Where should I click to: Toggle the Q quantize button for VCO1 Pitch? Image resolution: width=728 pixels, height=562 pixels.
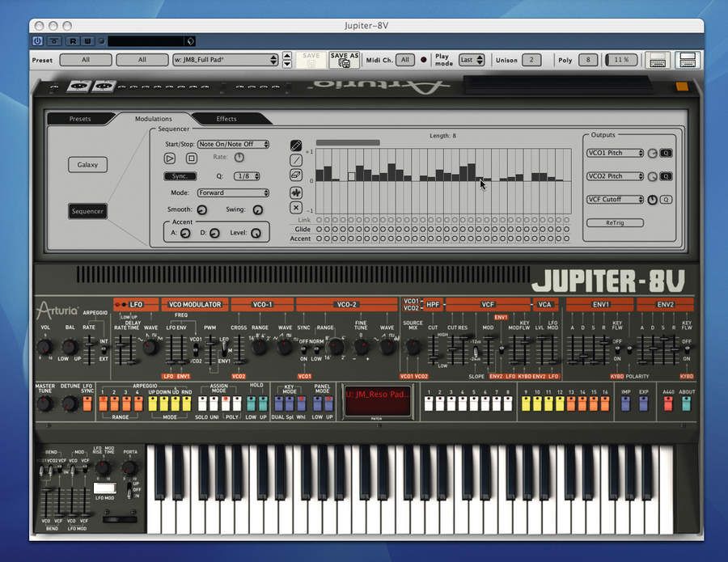point(666,153)
